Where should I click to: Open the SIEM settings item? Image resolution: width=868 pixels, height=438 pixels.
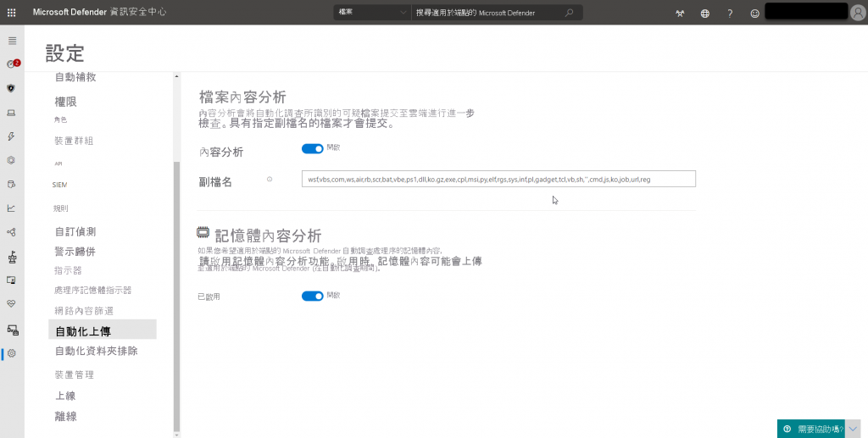coord(60,185)
